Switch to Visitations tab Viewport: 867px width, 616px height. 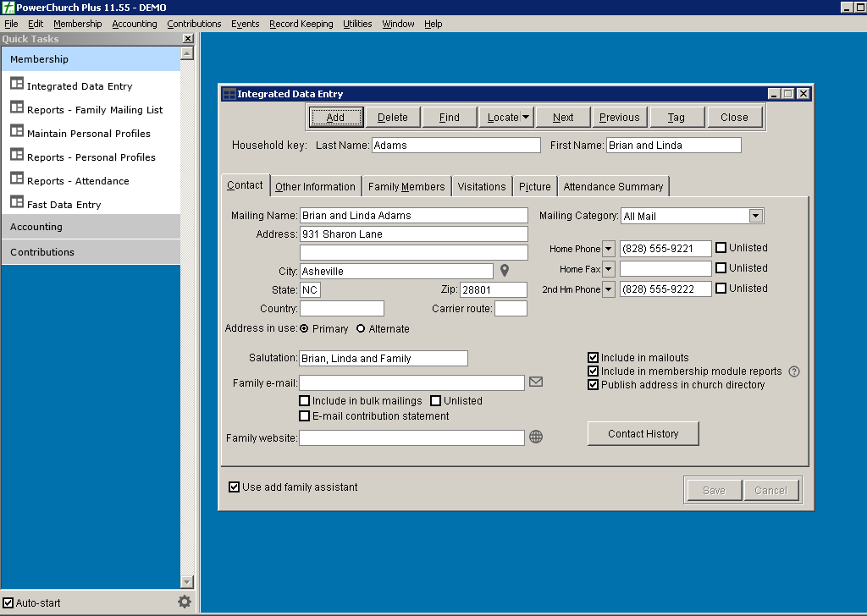(482, 187)
